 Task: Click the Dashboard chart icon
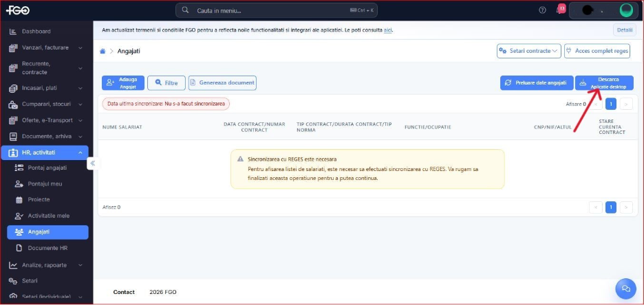click(13, 32)
